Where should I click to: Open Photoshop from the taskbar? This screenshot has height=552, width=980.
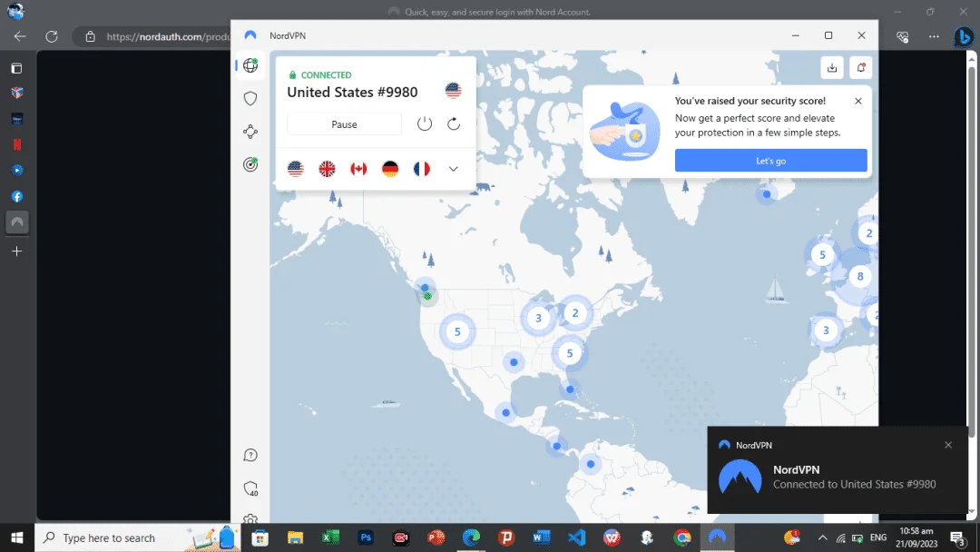(x=366, y=537)
